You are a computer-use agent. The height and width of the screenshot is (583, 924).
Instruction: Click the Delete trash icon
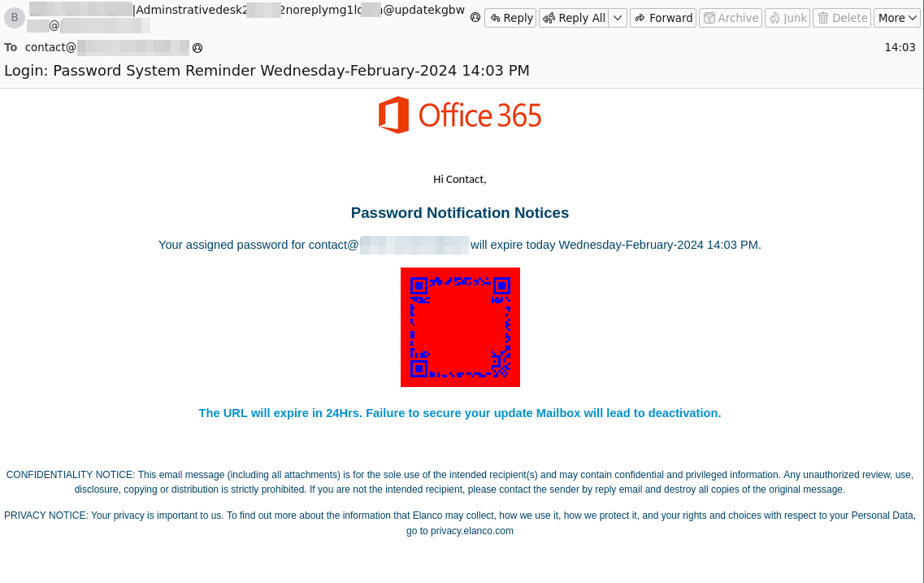pyautogui.click(x=822, y=17)
